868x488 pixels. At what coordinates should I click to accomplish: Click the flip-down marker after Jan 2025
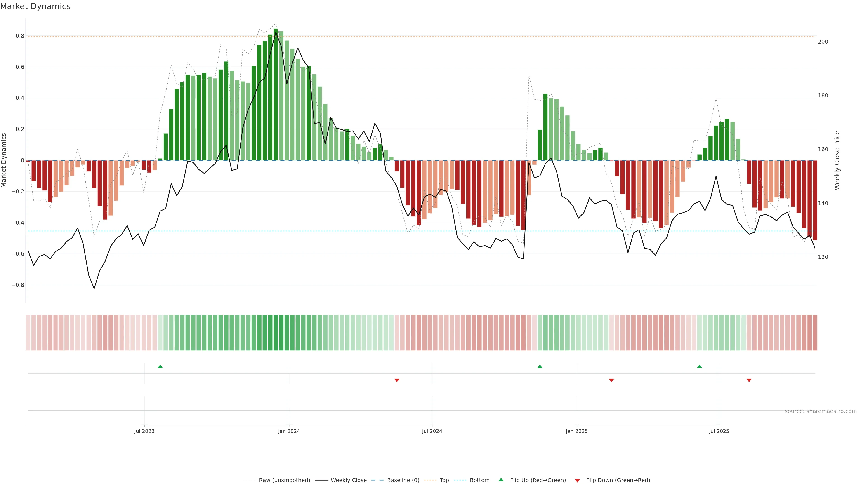tap(612, 380)
